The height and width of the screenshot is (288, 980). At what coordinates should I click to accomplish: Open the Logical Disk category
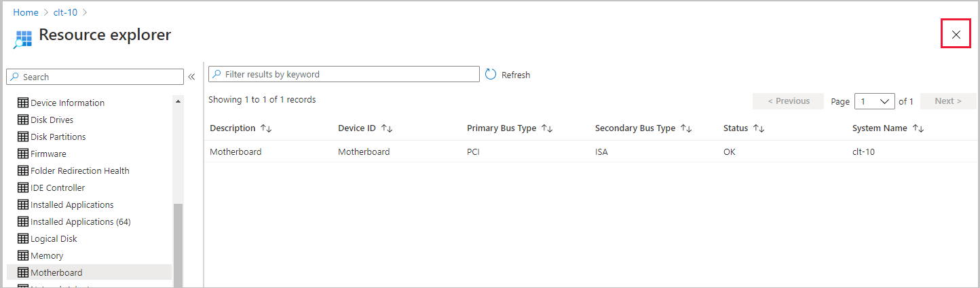tap(54, 238)
